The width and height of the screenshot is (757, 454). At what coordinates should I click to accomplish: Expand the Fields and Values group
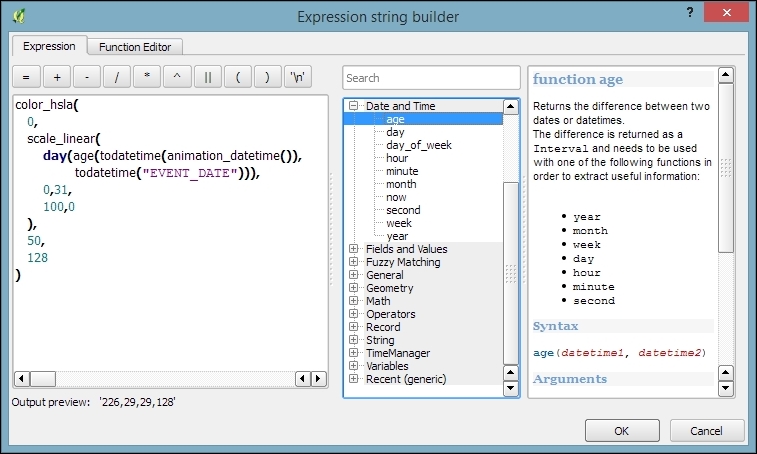(354, 248)
